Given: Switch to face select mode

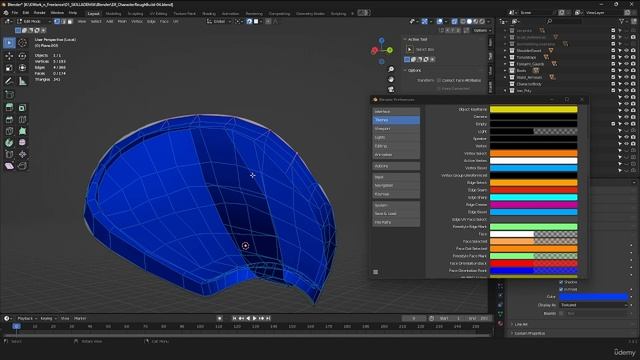Looking at the screenshot, I should tap(70, 21).
